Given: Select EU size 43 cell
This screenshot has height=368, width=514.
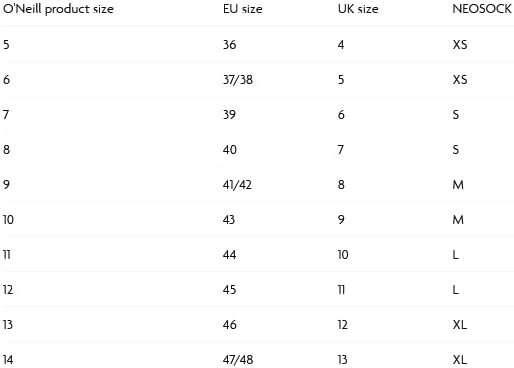Looking at the screenshot, I should click(x=229, y=220).
